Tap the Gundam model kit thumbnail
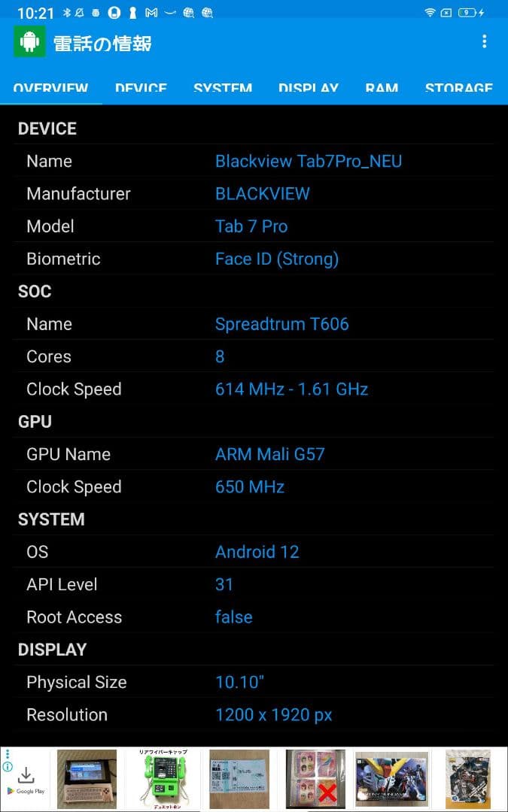508x812 pixels. pos(391,778)
